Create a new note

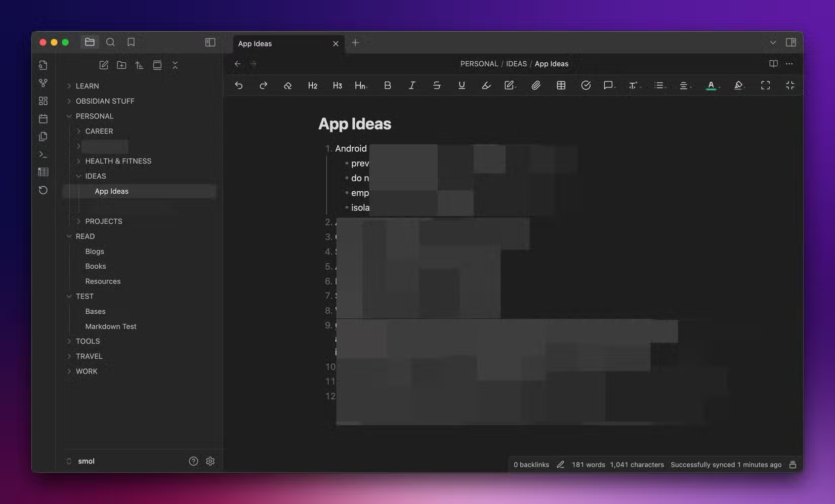(103, 65)
